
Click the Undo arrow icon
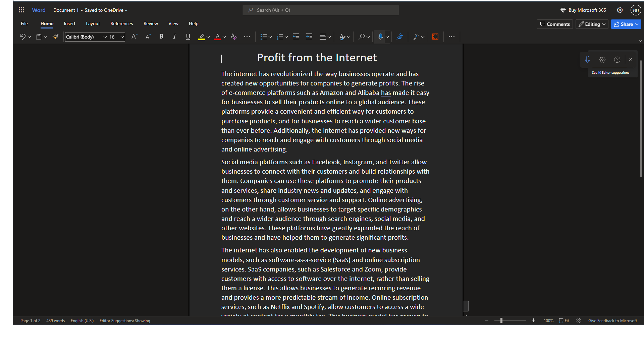[22, 37]
